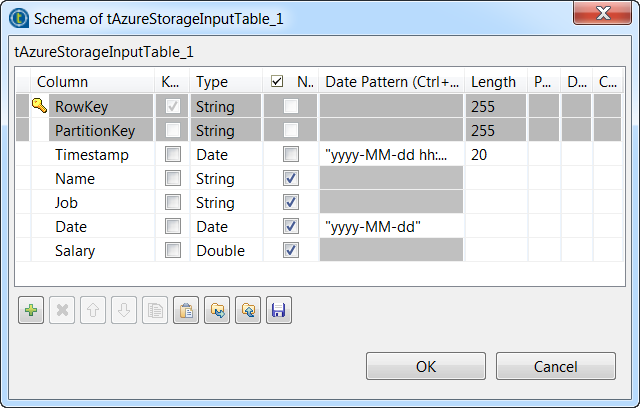Toggle the select-all Nullable header checkbox
This screenshot has height=408, width=640.
pyautogui.click(x=277, y=82)
